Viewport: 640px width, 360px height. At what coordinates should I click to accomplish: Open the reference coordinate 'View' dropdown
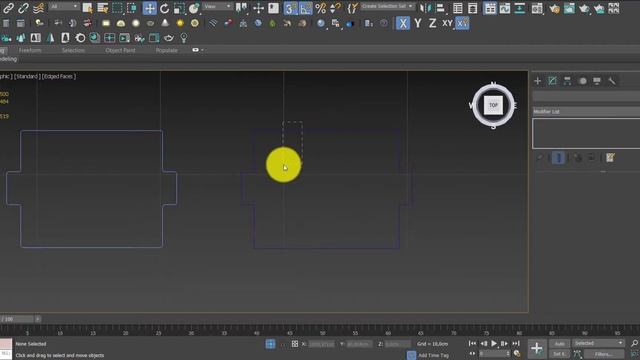[218, 7]
